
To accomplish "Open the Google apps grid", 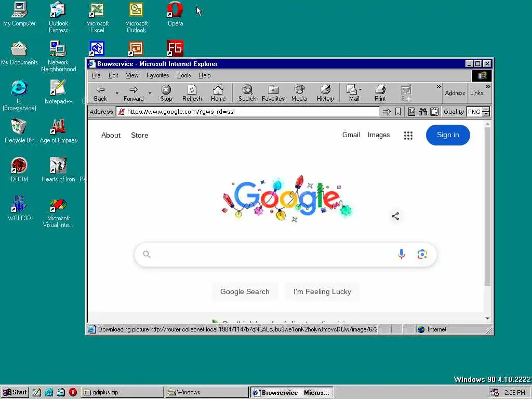I will coord(408,136).
